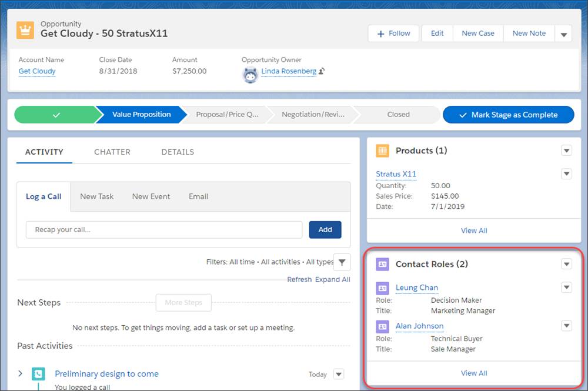Open Preliminary design to come link
This screenshot has height=391, width=588.
pyautogui.click(x=106, y=374)
